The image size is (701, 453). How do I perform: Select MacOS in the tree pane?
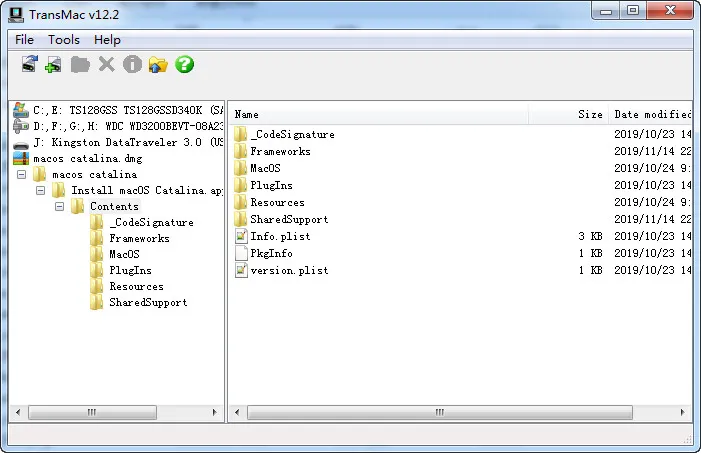coord(124,254)
